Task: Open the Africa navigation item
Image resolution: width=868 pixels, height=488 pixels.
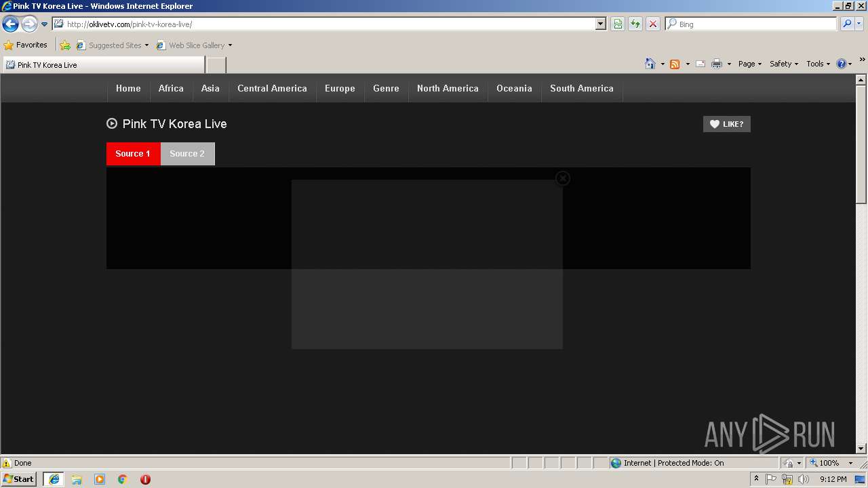Action: (171, 88)
